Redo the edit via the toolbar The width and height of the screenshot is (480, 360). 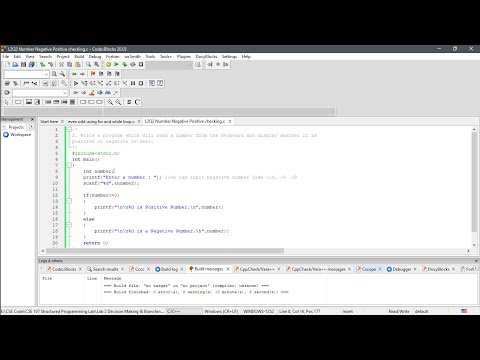pos(50,64)
